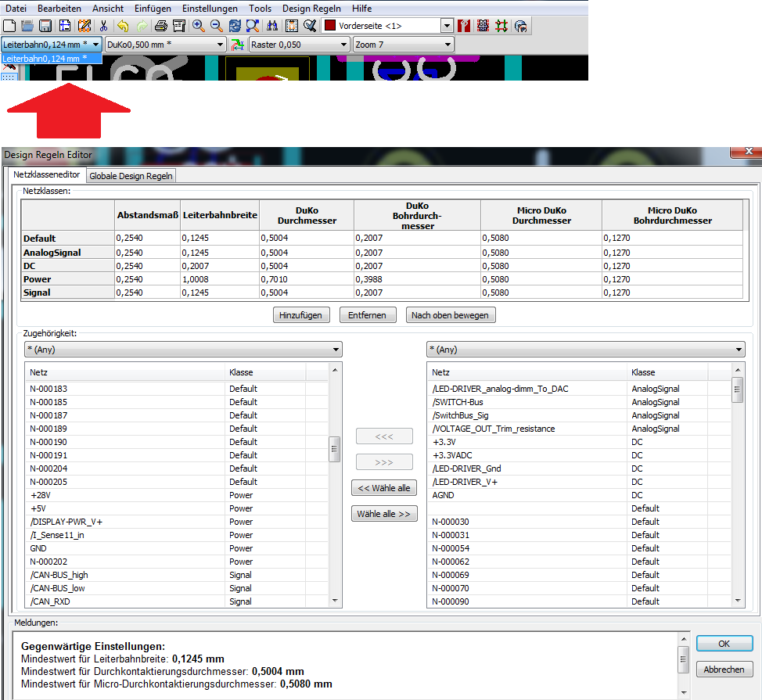Find component with binoculars icon

pos(272,26)
